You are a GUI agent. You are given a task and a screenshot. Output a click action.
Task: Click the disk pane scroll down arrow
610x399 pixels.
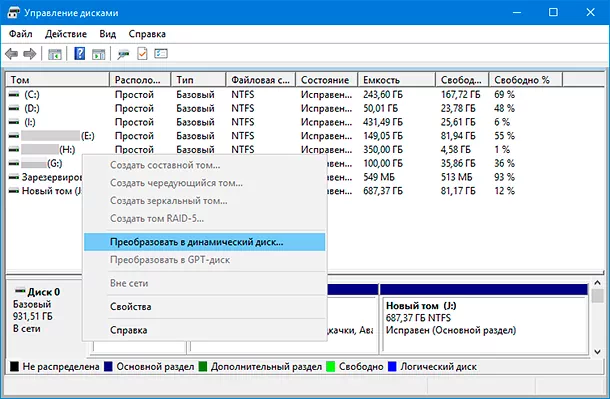[598, 352]
